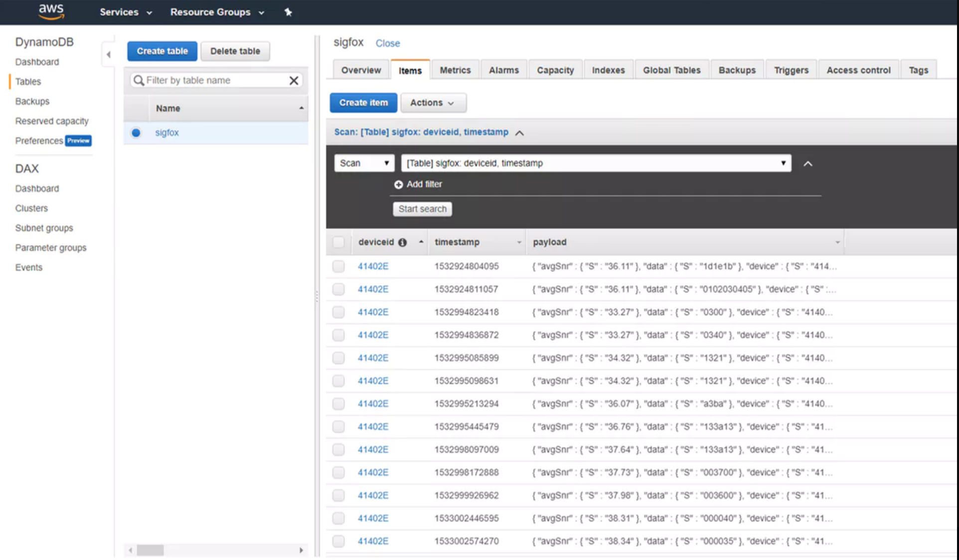Switch to the Access control tab

(x=858, y=70)
